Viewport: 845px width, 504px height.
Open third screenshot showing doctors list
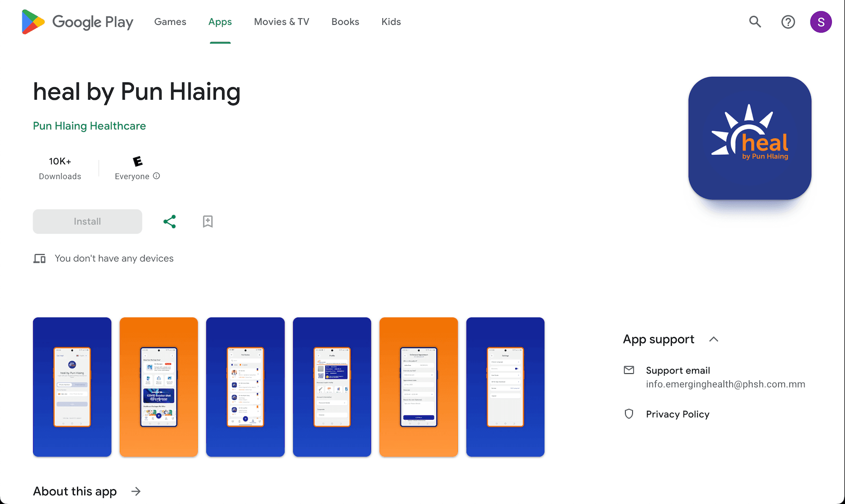[245, 387]
